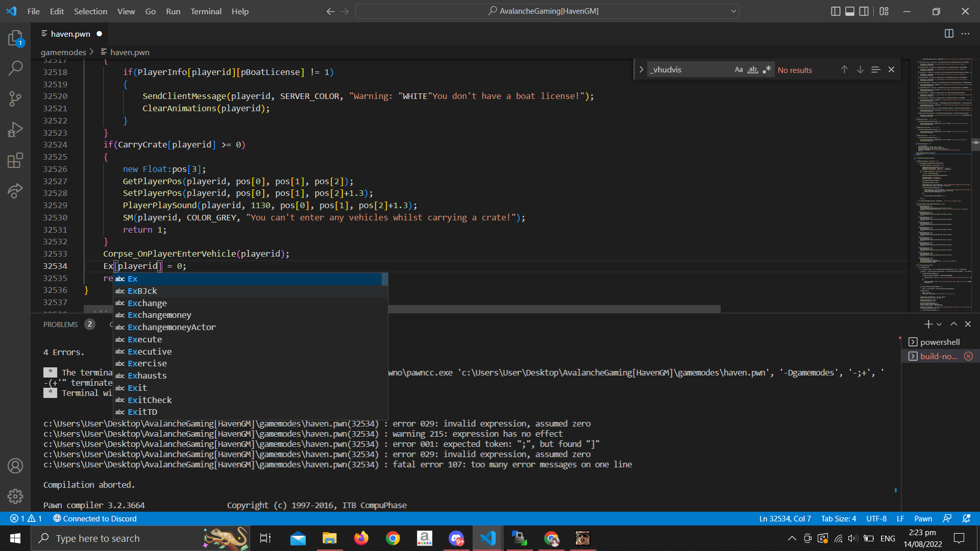Split the editor to the right
980x551 pixels.
click(x=949, y=34)
